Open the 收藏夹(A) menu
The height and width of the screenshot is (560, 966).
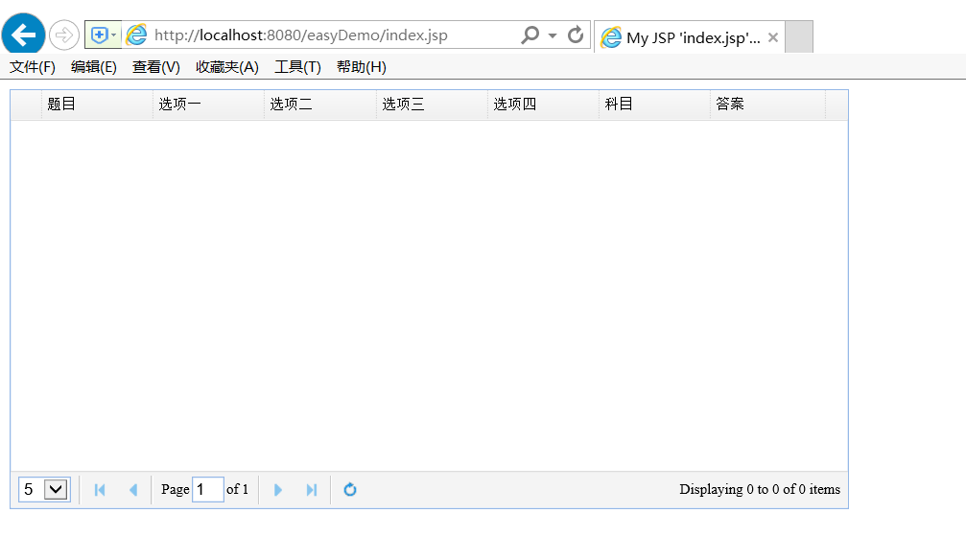tap(227, 67)
